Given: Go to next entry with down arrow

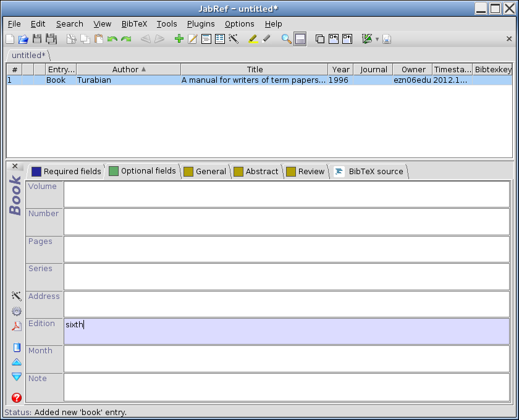Looking at the screenshot, I should click(17, 377).
